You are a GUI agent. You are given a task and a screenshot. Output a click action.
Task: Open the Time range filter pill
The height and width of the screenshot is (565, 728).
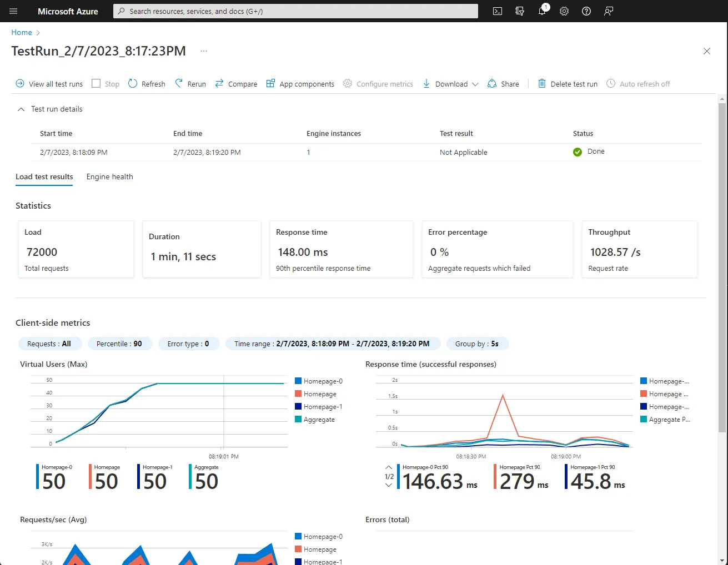(x=333, y=344)
